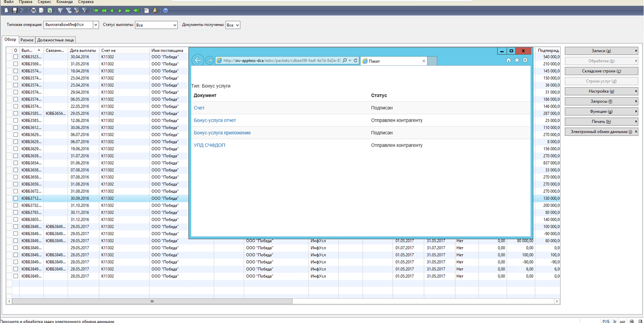The height and width of the screenshot is (323, 644).
Task: Click the Save icon in the toolbar
Action: (x=14, y=10)
